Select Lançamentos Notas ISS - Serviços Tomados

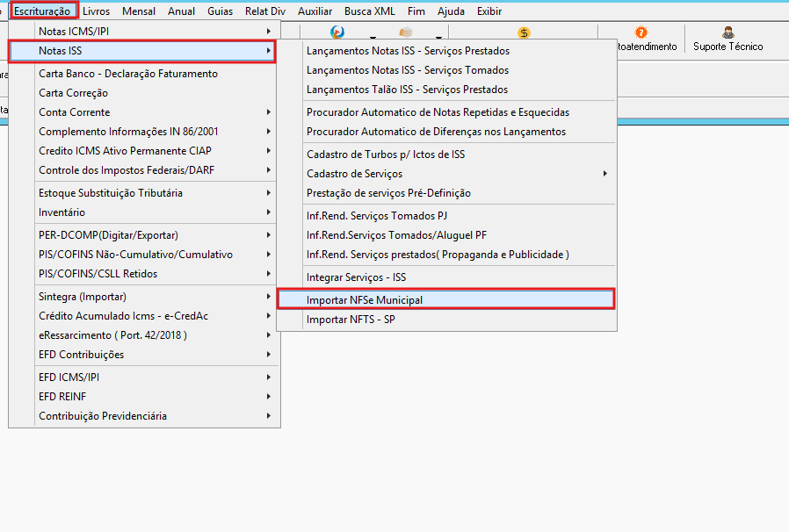click(x=447, y=70)
